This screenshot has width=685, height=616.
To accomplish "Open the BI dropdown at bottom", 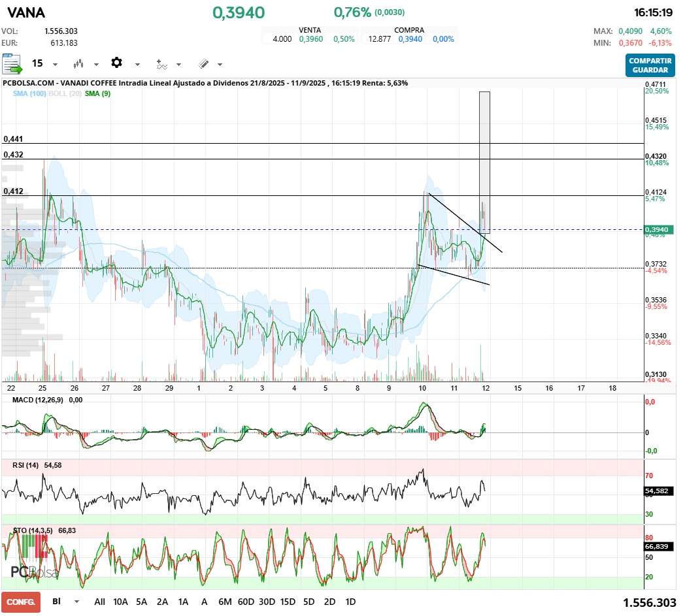I will (x=65, y=602).
